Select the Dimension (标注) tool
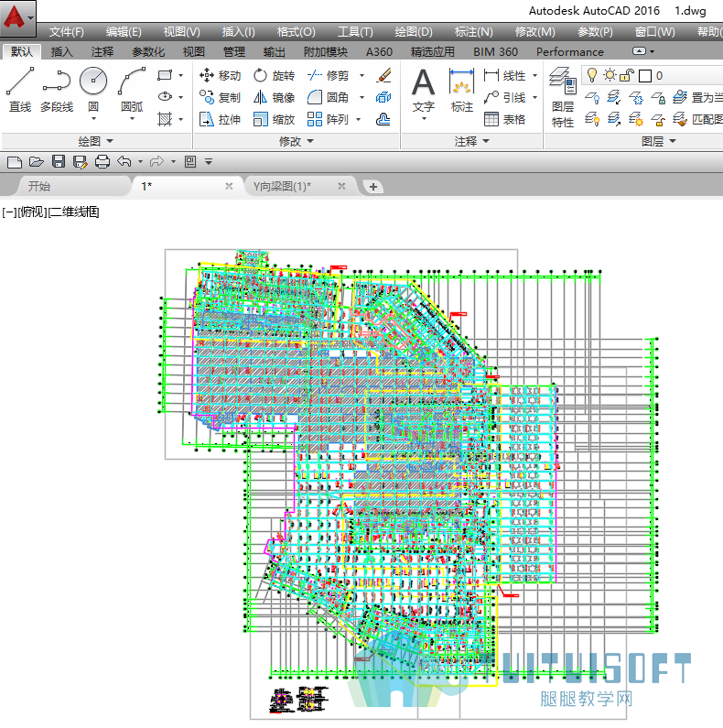The height and width of the screenshot is (728, 723). 462,91
